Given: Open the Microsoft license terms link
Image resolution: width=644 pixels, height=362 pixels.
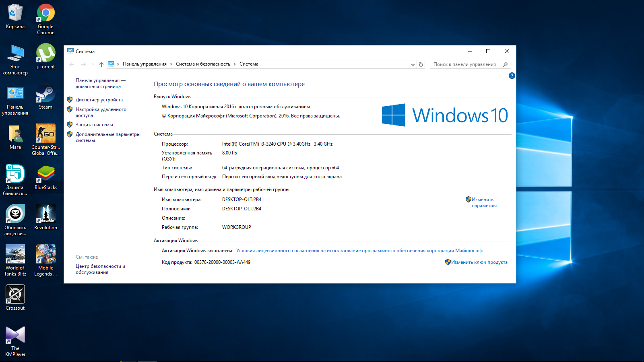Looking at the screenshot, I should click(x=360, y=251).
